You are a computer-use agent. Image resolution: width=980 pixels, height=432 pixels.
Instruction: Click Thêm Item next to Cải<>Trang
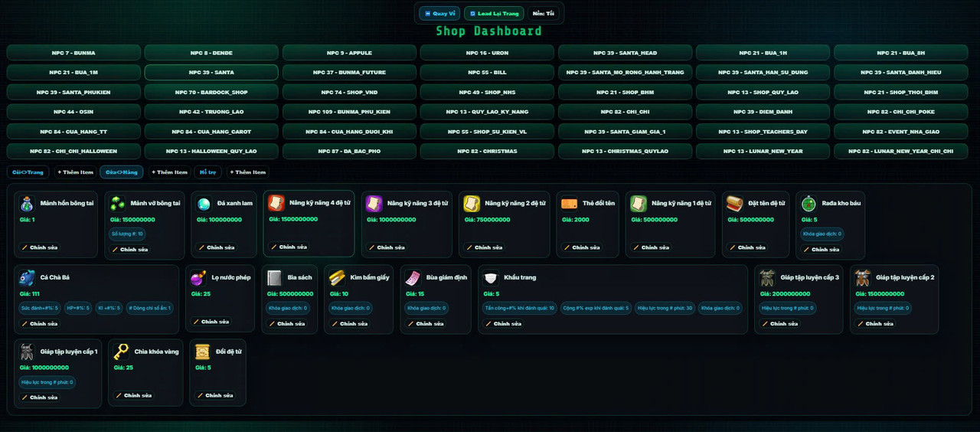point(75,172)
